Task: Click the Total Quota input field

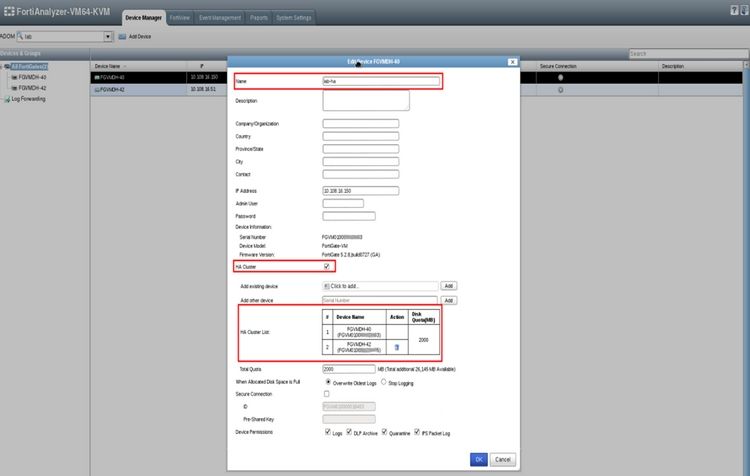Action: pos(349,369)
